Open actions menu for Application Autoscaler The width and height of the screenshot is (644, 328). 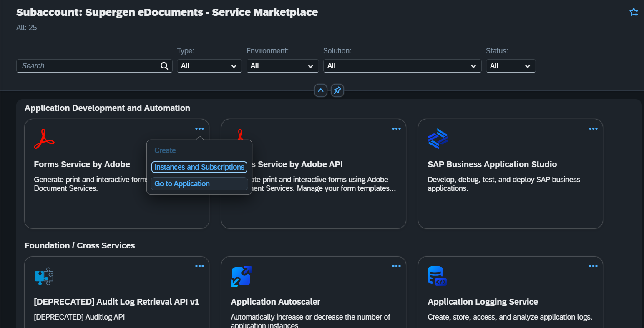click(x=396, y=266)
